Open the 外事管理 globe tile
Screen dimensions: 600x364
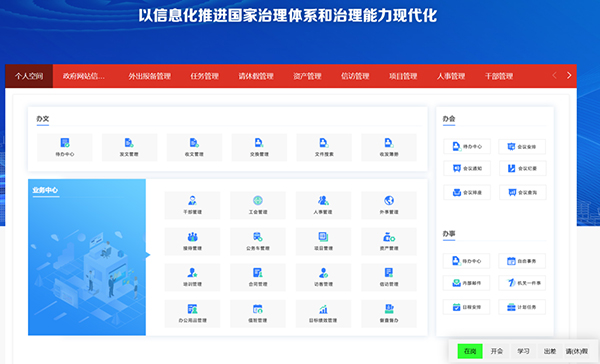(389, 206)
